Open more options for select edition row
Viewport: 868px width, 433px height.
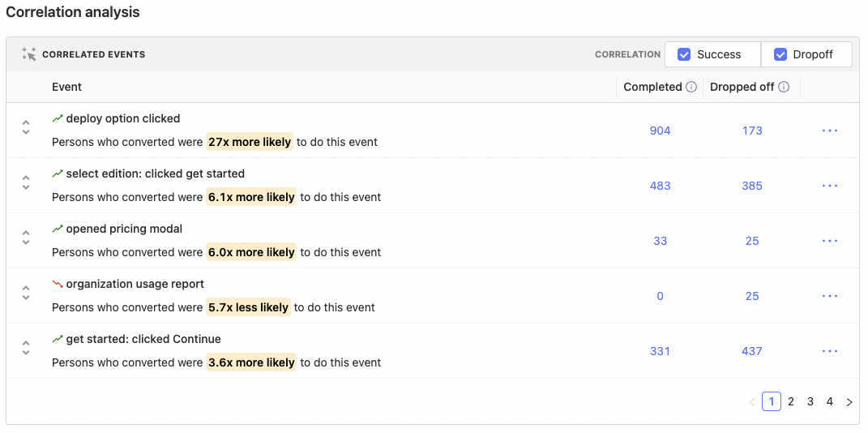pyautogui.click(x=829, y=186)
